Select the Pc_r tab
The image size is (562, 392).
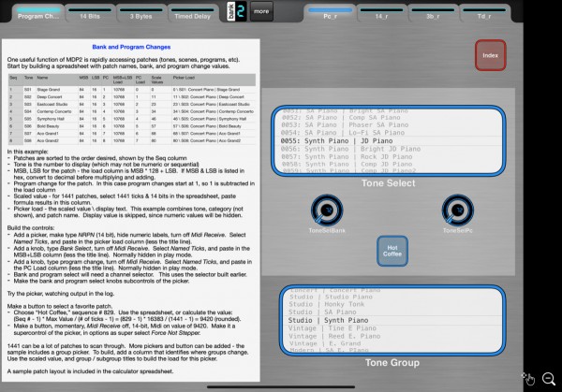[x=330, y=13]
